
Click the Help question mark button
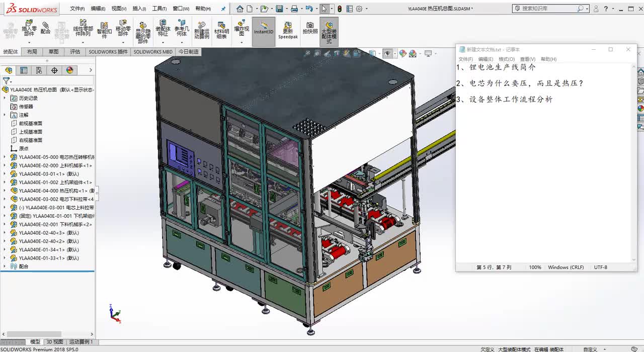point(606,9)
